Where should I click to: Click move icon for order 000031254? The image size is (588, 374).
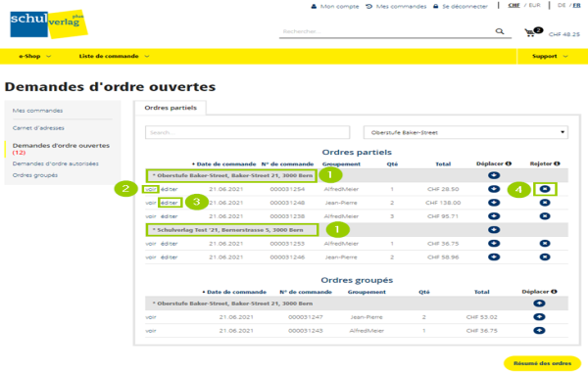click(494, 189)
